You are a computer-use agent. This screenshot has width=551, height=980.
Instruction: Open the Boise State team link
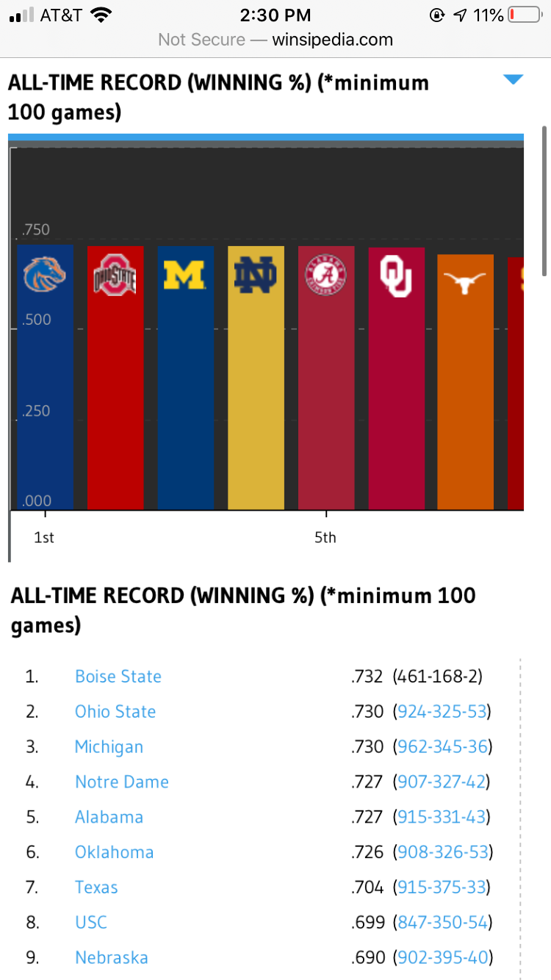[118, 677]
